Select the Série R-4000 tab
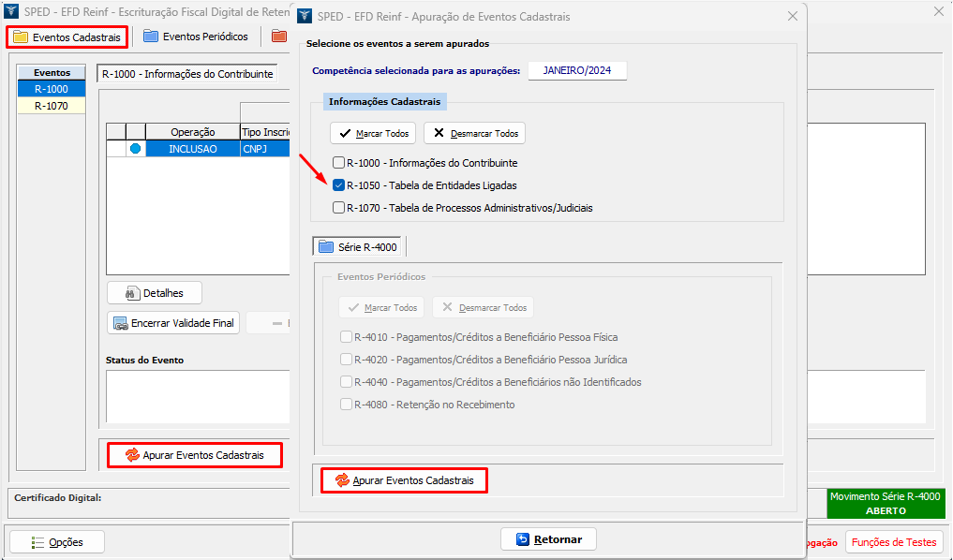Viewport: 953px width, 560px height. [358, 247]
